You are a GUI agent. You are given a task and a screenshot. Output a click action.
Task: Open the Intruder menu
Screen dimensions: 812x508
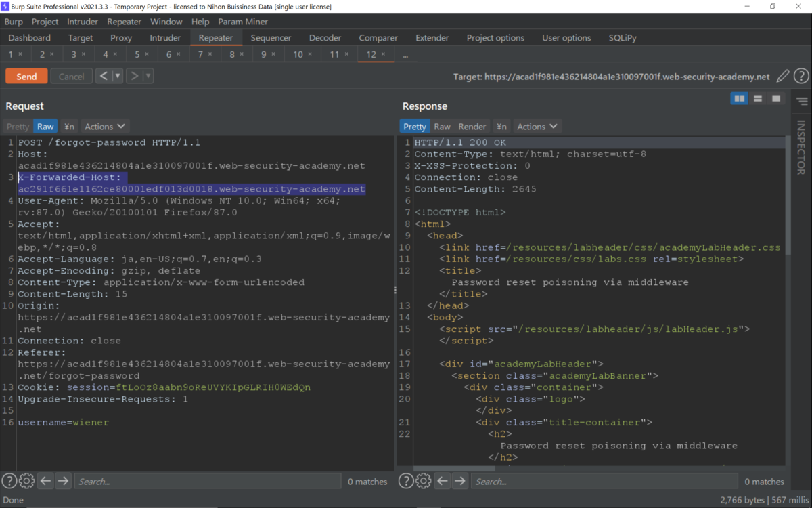click(x=83, y=22)
